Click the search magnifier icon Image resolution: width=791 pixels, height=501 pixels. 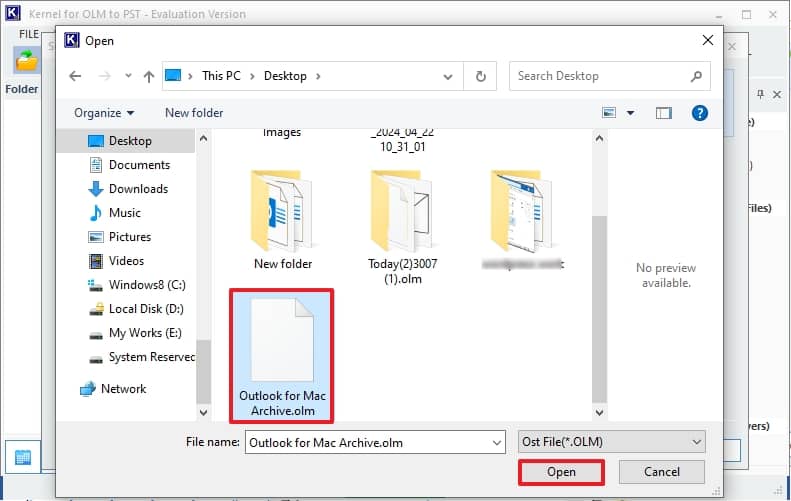click(696, 76)
